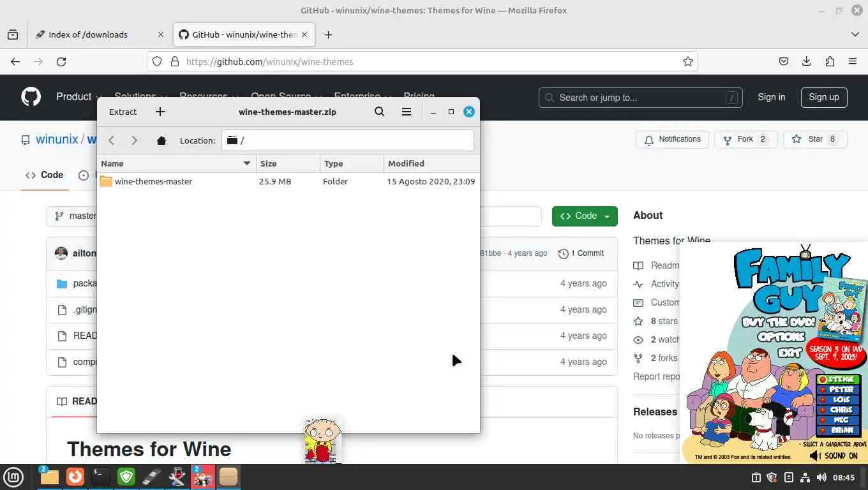Sort by Modified column header
The width and height of the screenshot is (868, 490).
coord(431,163)
